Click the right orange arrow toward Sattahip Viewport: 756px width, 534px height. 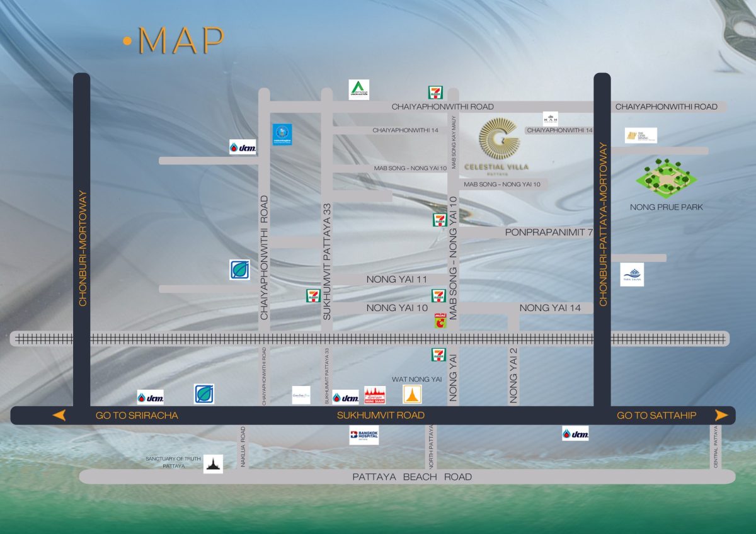tap(721, 415)
